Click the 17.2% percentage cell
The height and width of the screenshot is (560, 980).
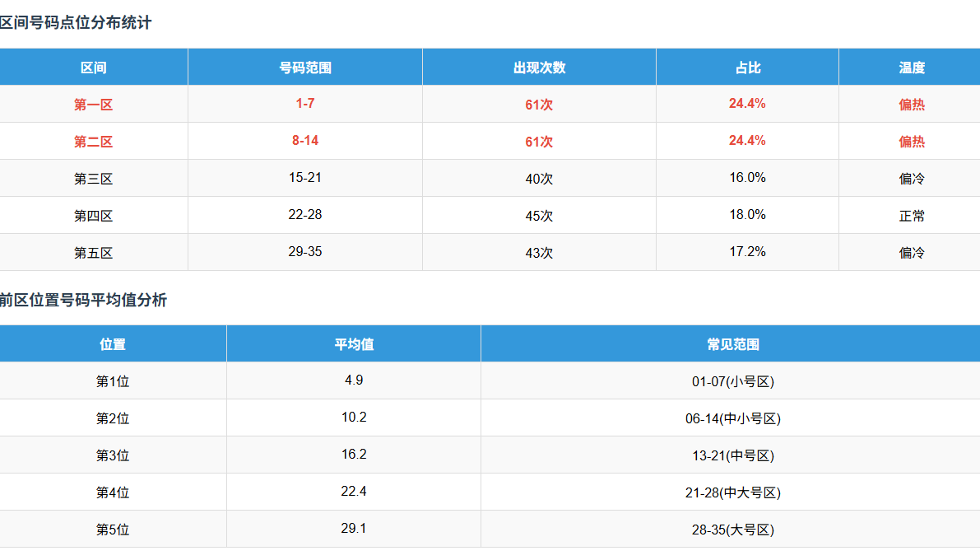pos(747,252)
